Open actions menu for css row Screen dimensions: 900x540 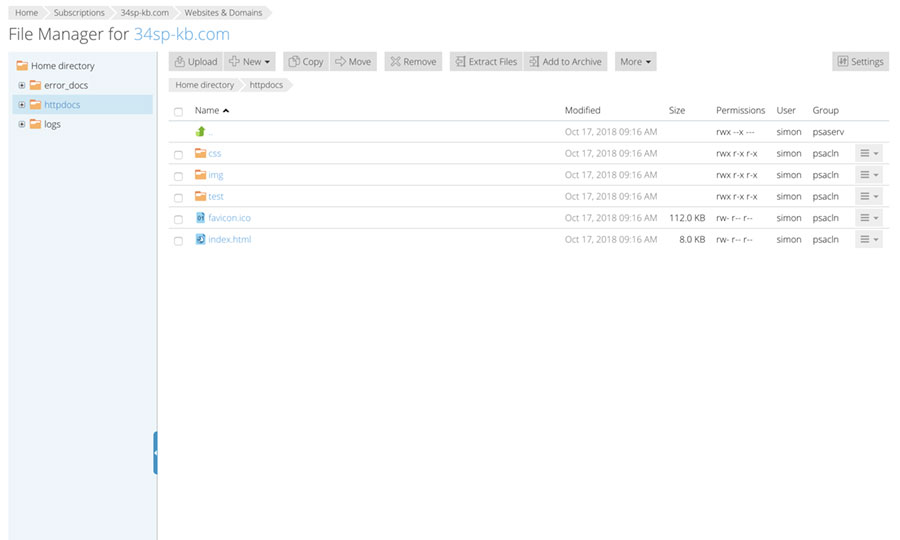pyautogui.click(x=869, y=153)
